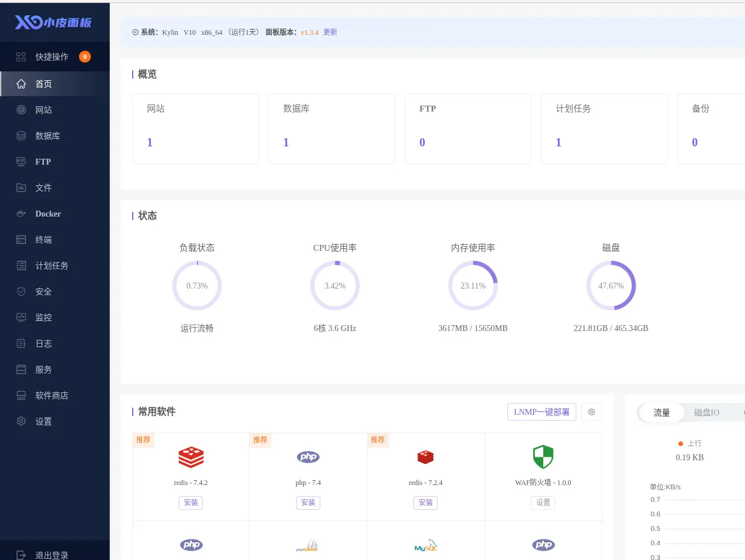
Task: Click the 计划任务 list icon
Action: 21,266
